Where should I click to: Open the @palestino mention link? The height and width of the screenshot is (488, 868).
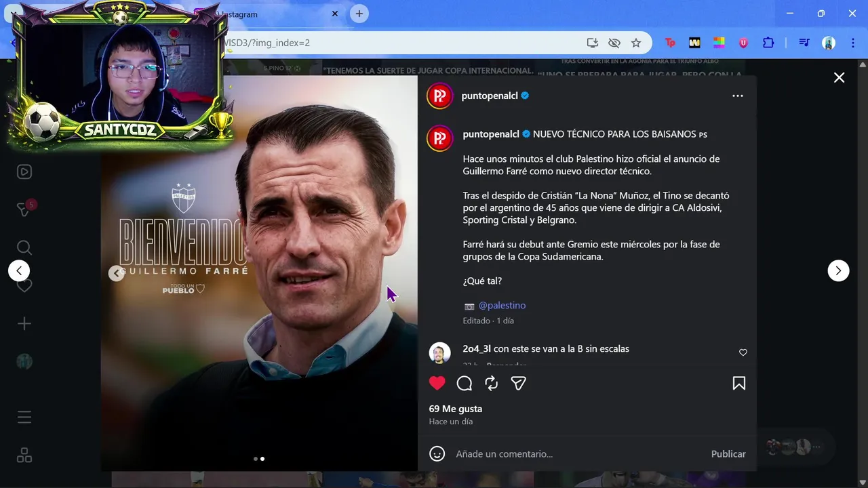[502, 306]
